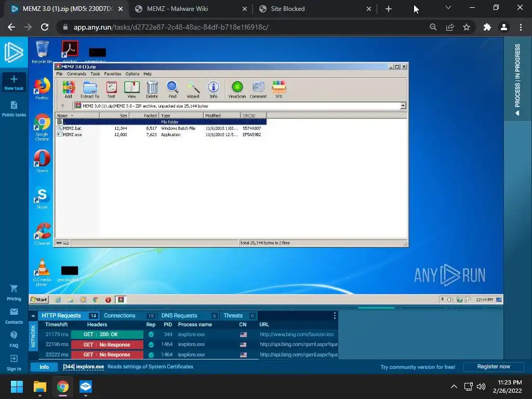Select the Opera desktop shortcut

[42, 161]
